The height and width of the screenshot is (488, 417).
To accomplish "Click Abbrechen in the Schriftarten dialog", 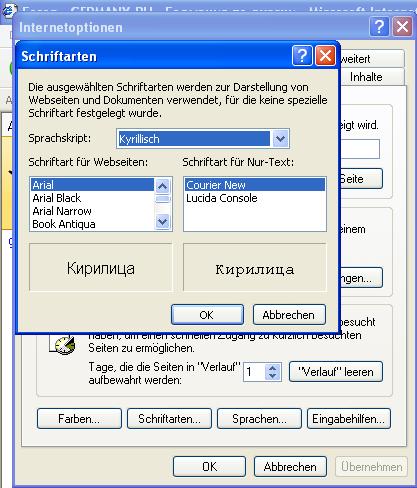I will tap(289, 314).
